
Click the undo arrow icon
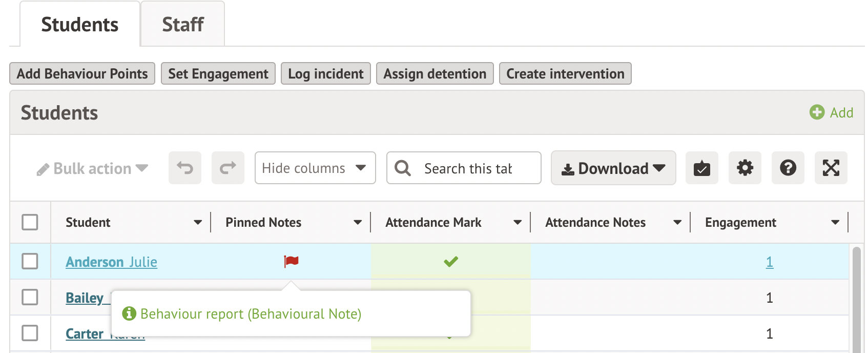[x=185, y=168]
